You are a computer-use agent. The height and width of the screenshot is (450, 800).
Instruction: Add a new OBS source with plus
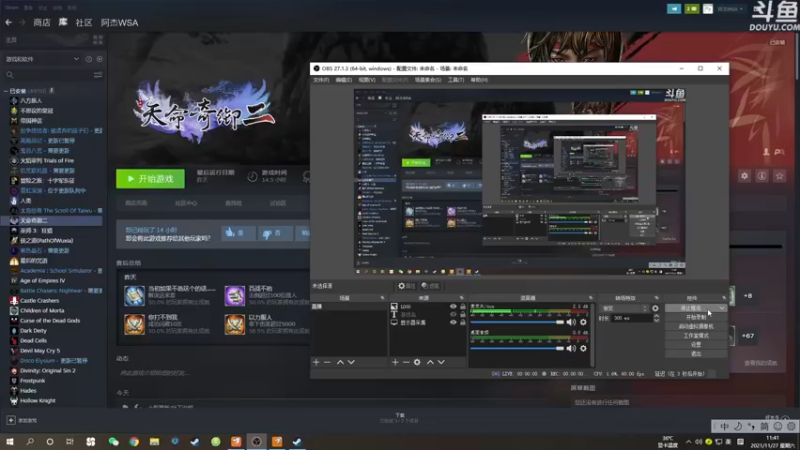[x=395, y=362]
